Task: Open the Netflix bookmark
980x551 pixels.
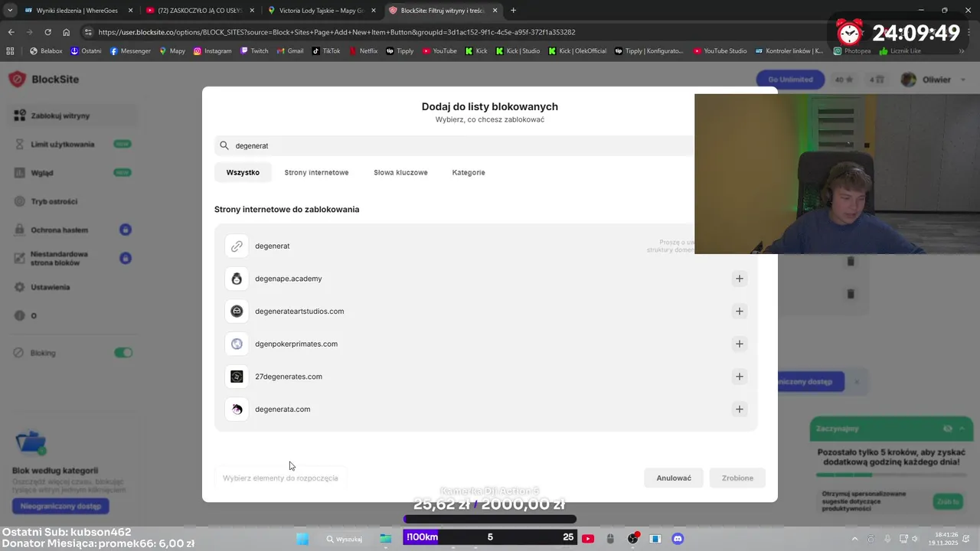Action: (363, 51)
